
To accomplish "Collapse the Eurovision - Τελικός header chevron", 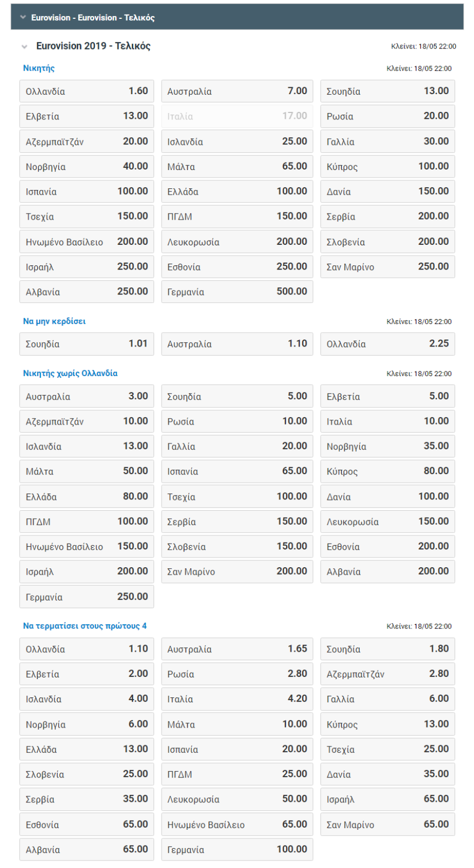I will click(23, 17).
